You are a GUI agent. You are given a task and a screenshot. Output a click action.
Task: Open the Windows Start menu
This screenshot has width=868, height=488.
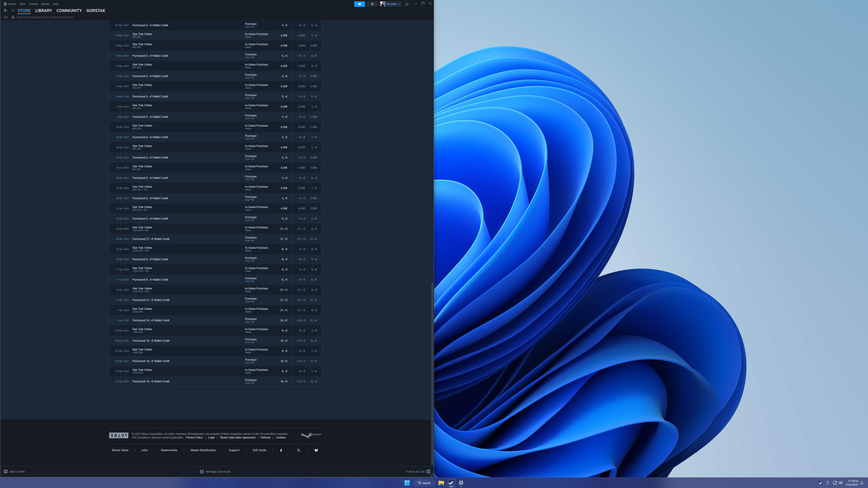tap(407, 483)
